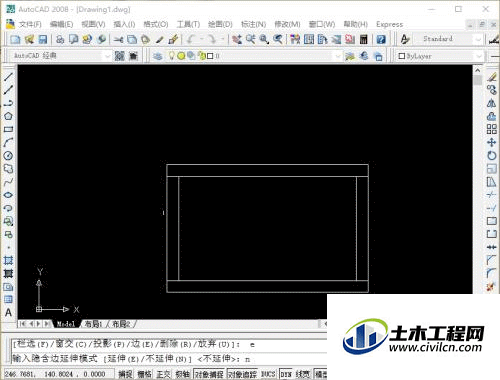Click the 栅格 grid button in status bar
The height and width of the screenshot is (380, 500).
(x=144, y=374)
